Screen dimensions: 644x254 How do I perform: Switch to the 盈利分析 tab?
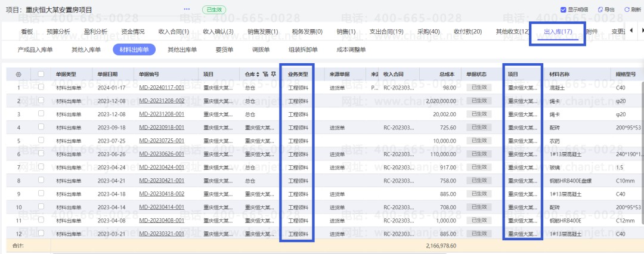coord(95,32)
